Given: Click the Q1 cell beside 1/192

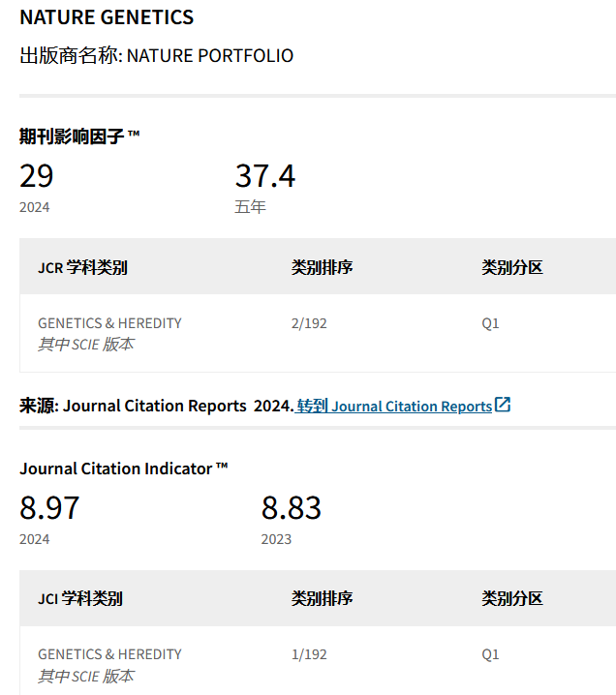Looking at the screenshot, I should (490, 654).
